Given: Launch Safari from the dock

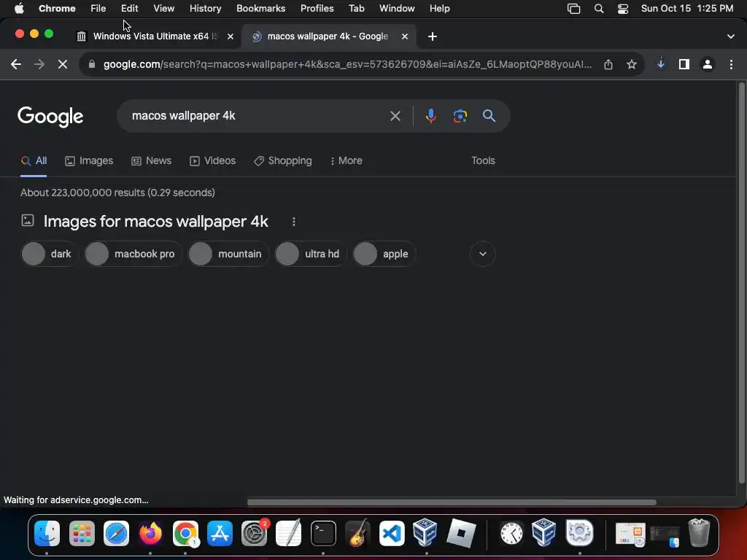Looking at the screenshot, I should [x=116, y=533].
